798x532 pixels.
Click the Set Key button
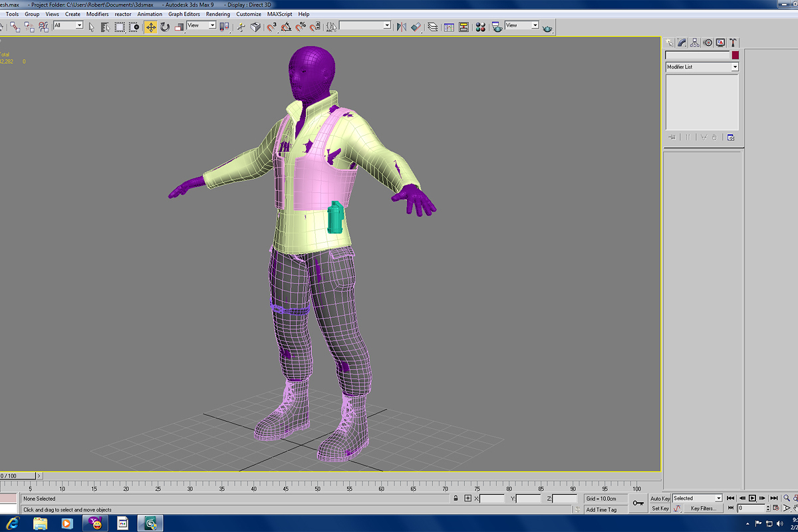pyautogui.click(x=660, y=509)
